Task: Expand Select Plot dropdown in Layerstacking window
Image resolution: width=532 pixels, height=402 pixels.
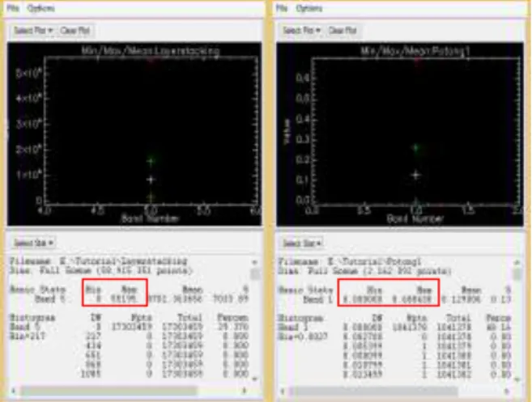Action: pyautogui.click(x=33, y=31)
